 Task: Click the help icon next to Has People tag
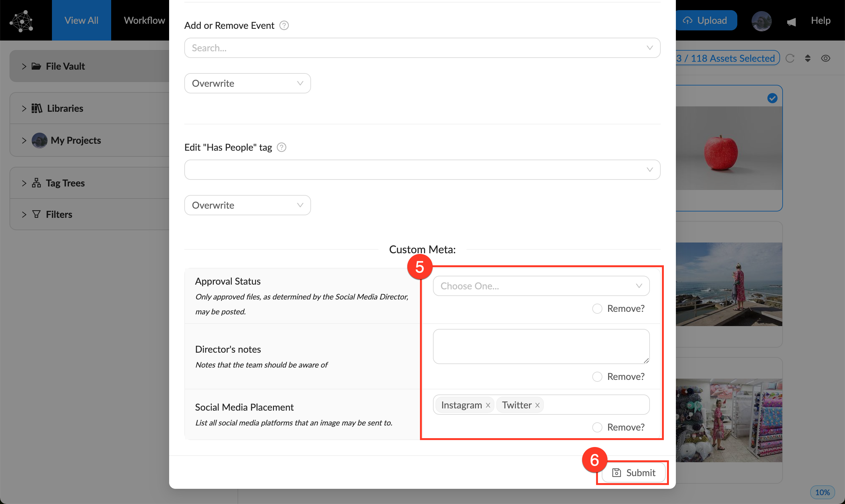(282, 148)
